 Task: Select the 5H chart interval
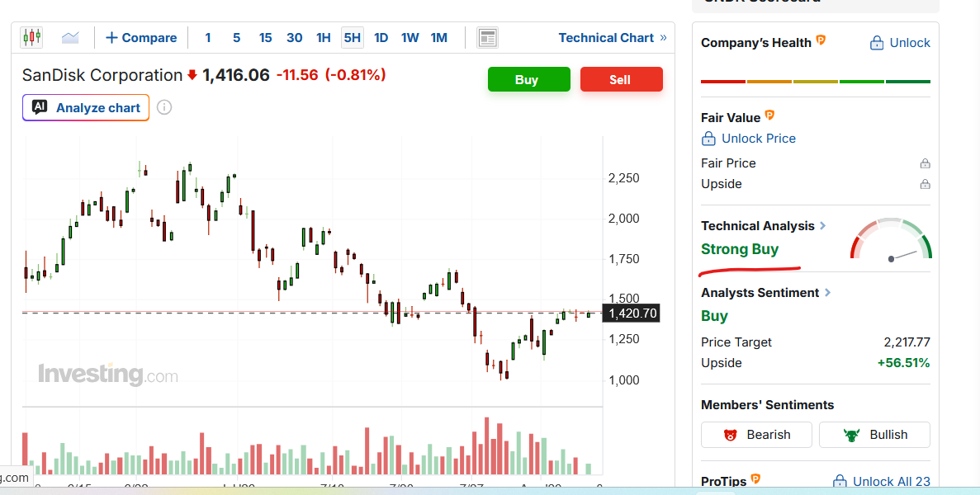click(353, 38)
